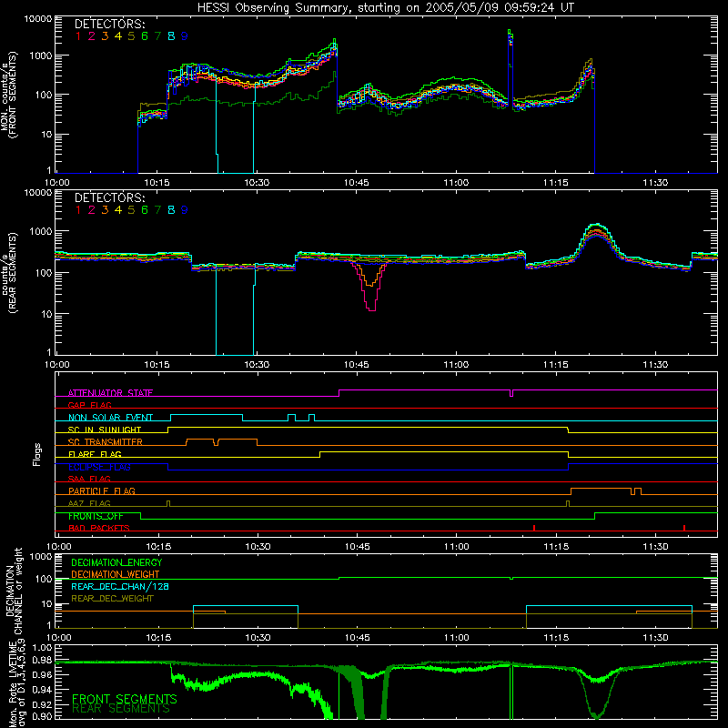Click detector 2 in front segments legend
728x728 pixels.
click(92, 36)
